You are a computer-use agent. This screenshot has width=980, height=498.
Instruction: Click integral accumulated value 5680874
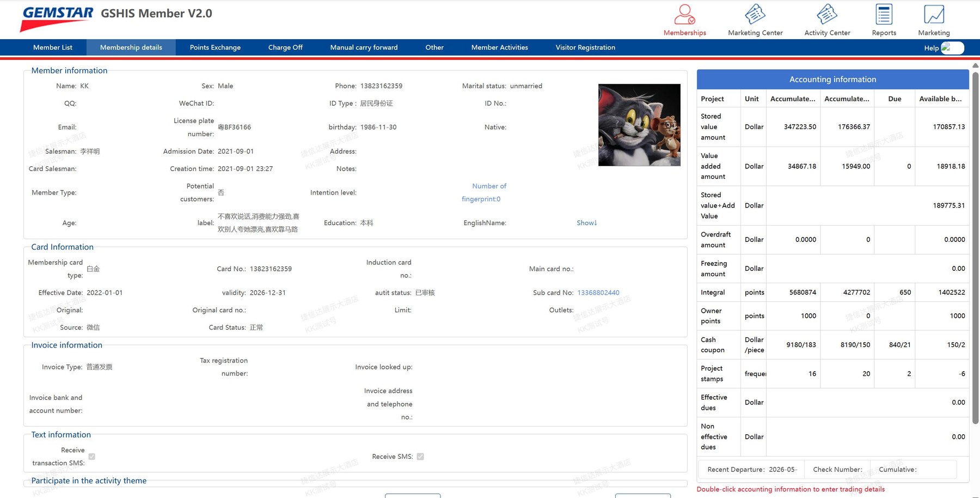[x=803, y=293]
